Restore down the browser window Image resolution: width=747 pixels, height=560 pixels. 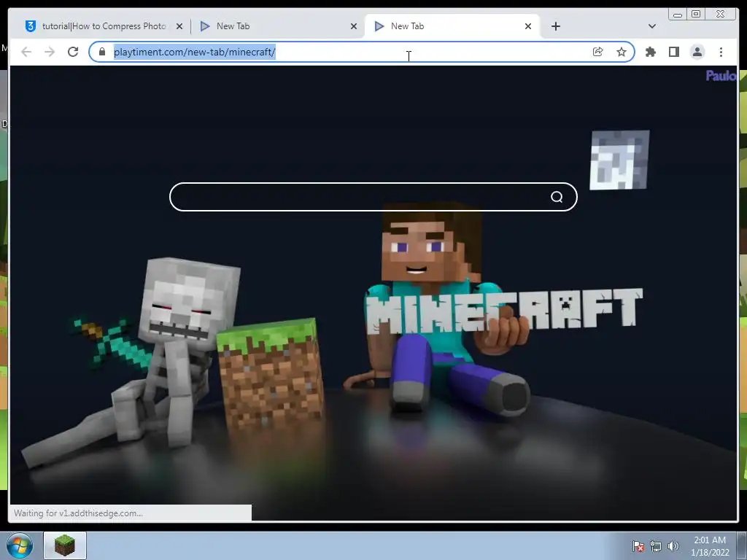point(695,15)
